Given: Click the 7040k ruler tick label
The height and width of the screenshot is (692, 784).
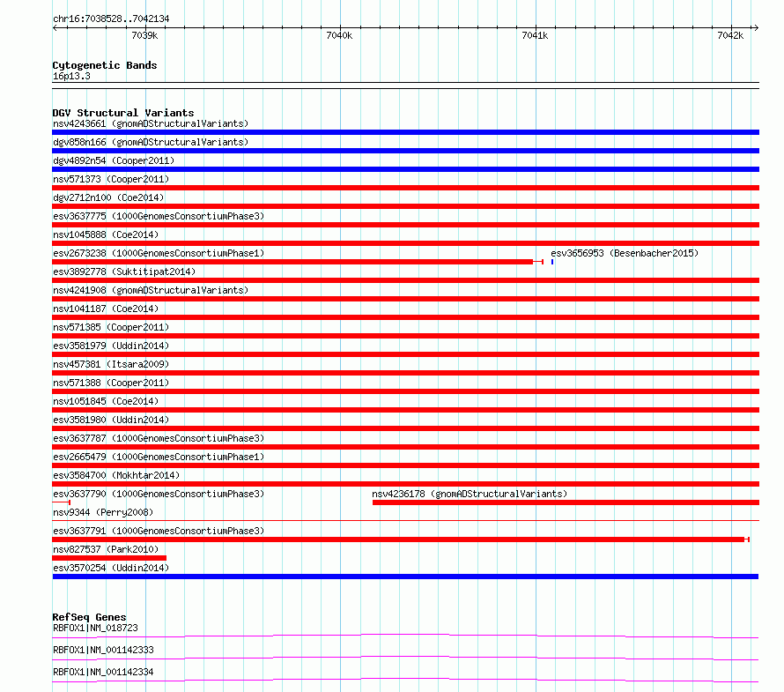Looking at the screenshot, I should (x=339, y=35).
